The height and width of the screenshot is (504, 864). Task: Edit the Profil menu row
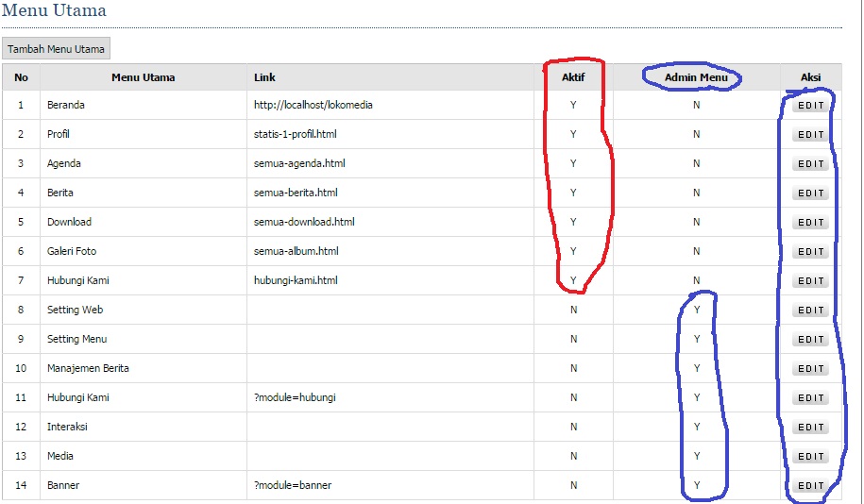810,134
